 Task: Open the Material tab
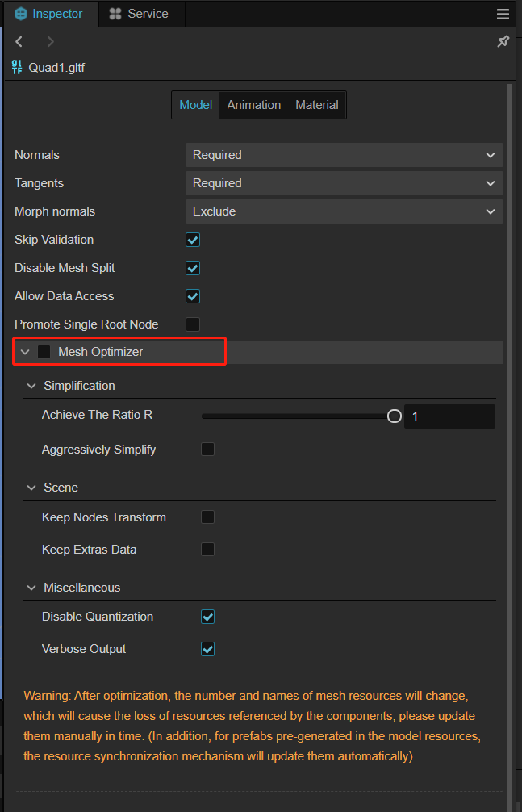click(316, 105)
